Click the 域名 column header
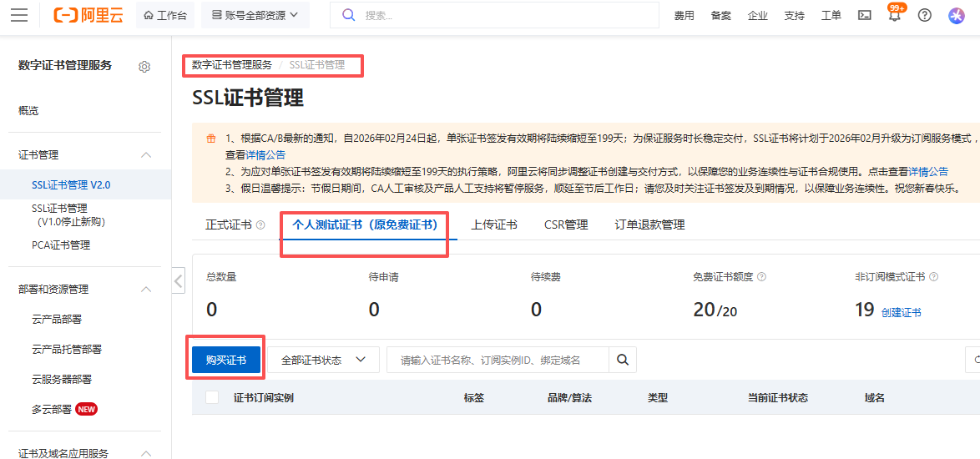Image resolution: width=980 pixels, height=459 pixels. point(874,398)
